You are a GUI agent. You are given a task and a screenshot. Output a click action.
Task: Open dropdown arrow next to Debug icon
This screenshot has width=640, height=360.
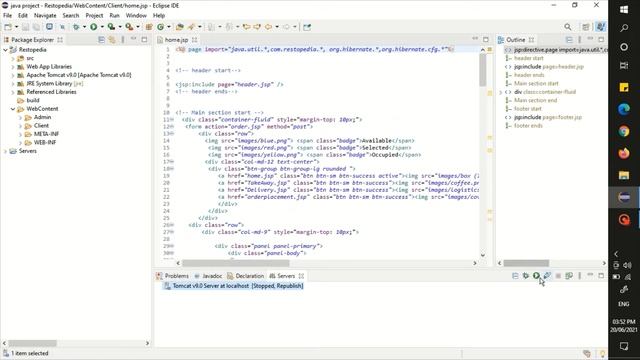[84, 27]
